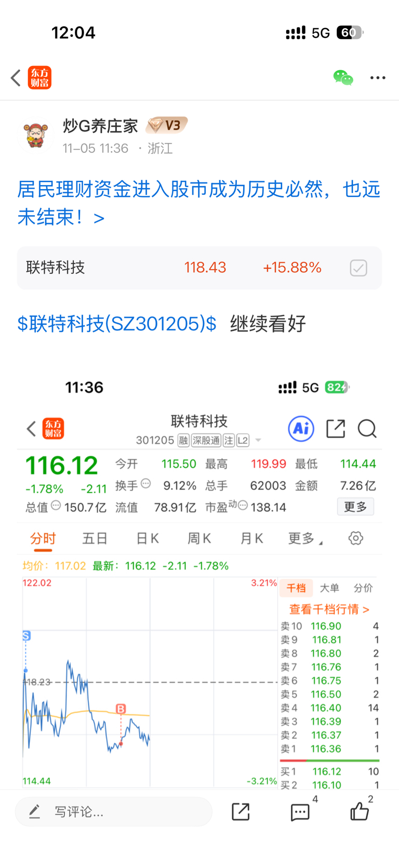Open 炒G养庄家 username profile
This screenshot has height=868, width=399.
click(x=100, y=126)
